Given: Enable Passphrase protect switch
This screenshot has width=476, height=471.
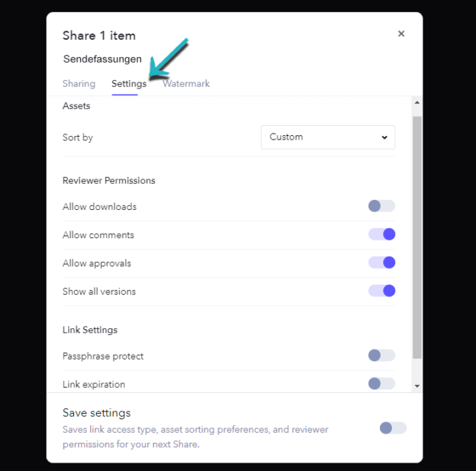Looking at the screenshot, I should [381, 356].
